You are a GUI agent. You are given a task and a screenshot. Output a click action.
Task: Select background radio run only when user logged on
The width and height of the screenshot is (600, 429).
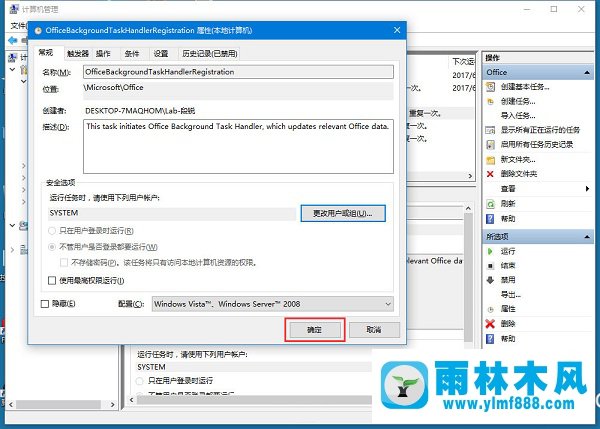140,381
